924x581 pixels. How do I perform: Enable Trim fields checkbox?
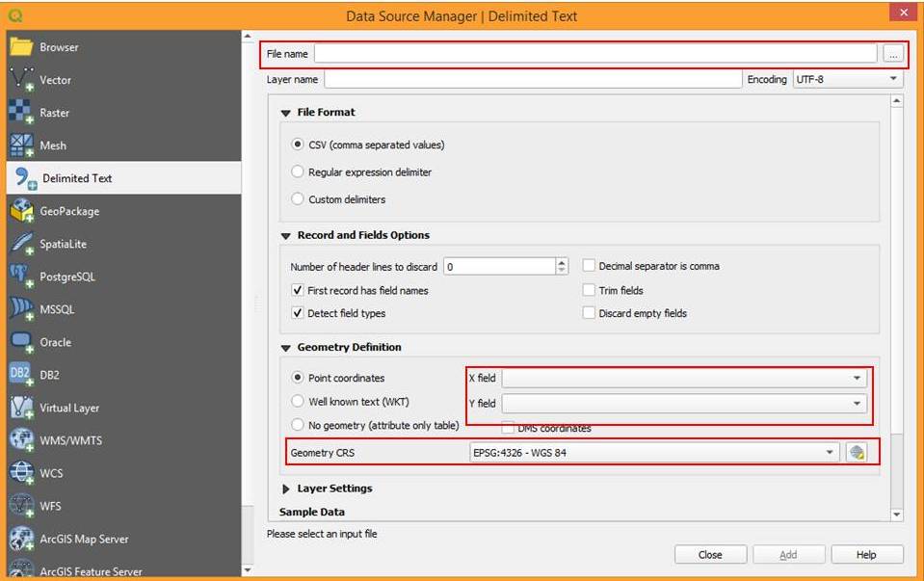click(x=589, y=290)
